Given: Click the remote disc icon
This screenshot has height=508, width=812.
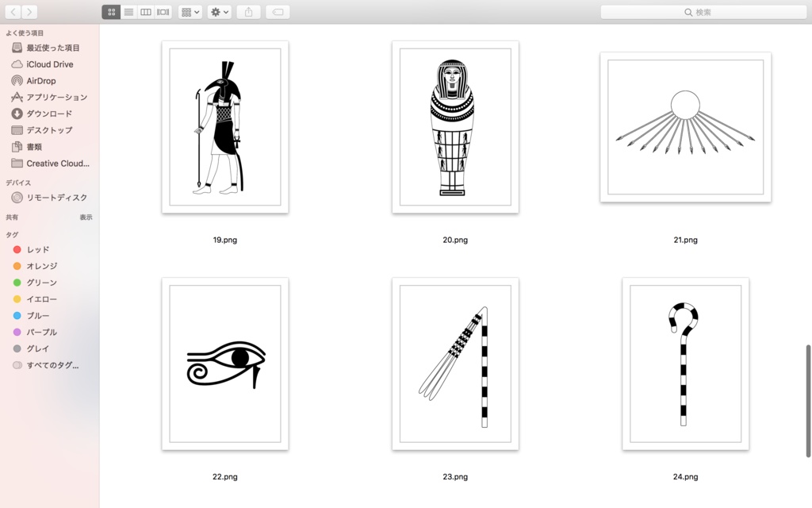Looking at the screenshot, I should pyautogui.click(x=17, y=198).
